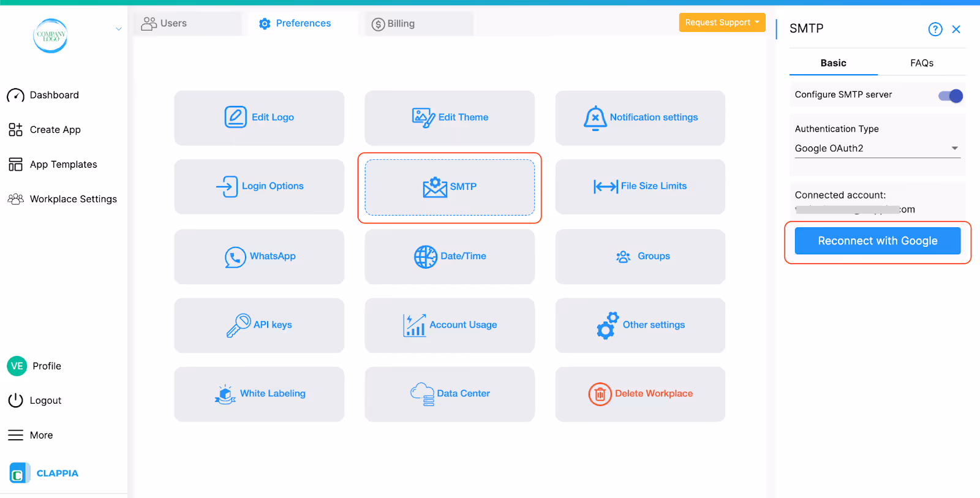Click the Users tab people icon

[x=149, y=24]
